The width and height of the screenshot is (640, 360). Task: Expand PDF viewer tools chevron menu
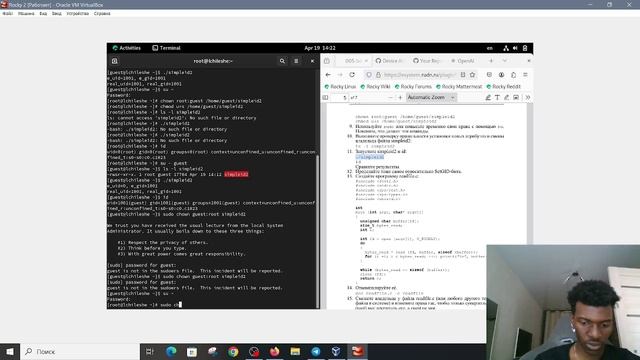(527, 98)
